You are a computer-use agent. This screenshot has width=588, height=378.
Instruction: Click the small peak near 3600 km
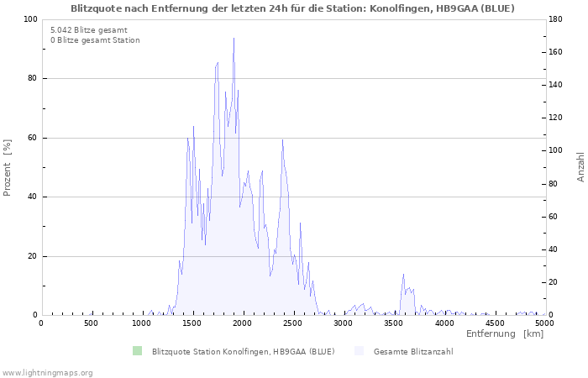pos(403,276)
